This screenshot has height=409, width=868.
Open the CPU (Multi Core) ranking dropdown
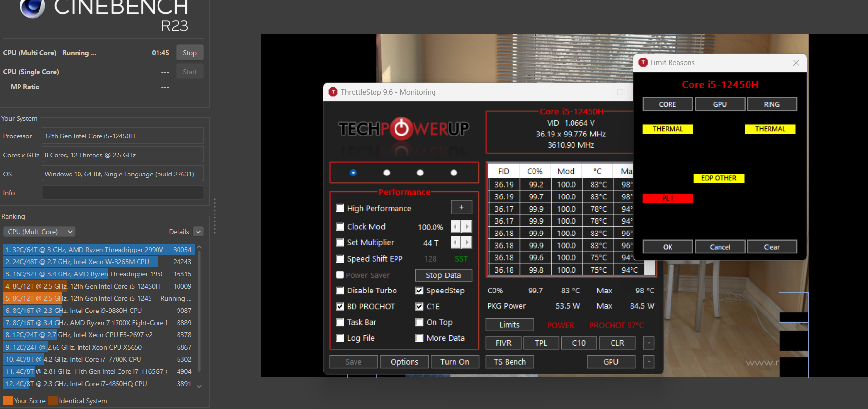pos(39,232)
